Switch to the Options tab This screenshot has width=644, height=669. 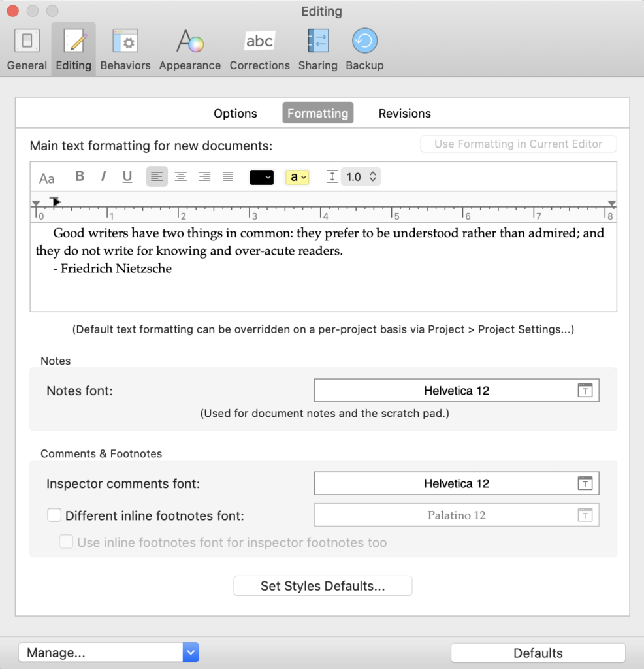point(235,113)
